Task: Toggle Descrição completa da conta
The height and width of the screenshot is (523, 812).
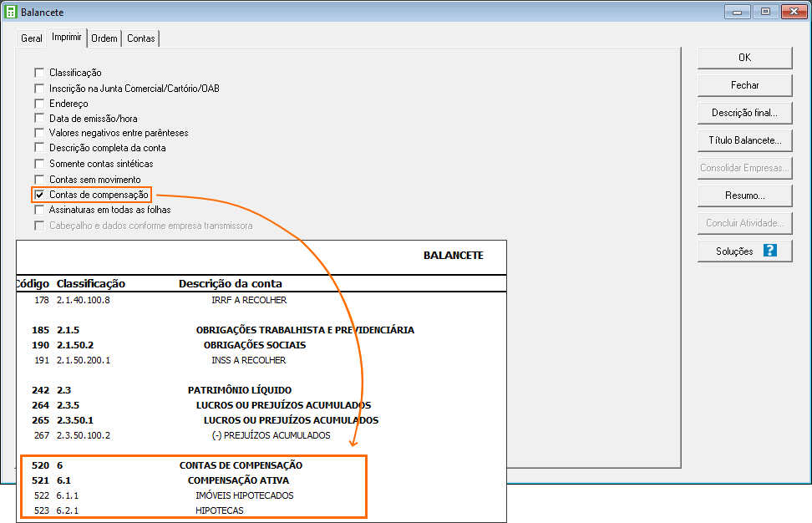Action: (x=39, y=148)
